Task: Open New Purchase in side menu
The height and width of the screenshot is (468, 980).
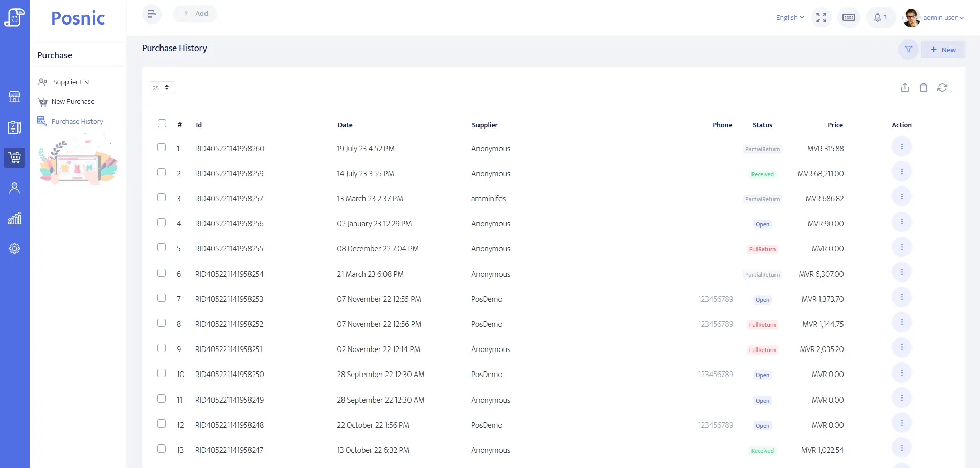Action: [73, 102]
